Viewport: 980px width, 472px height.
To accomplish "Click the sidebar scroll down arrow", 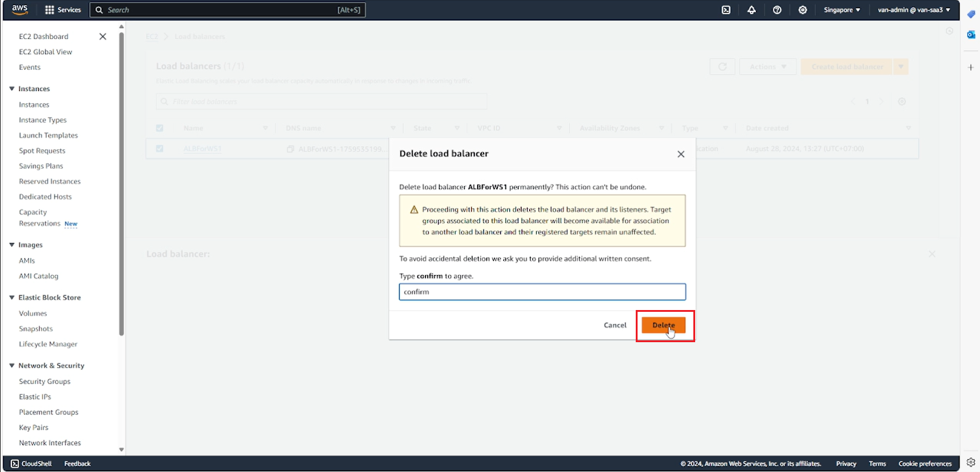I will [121, 450].
